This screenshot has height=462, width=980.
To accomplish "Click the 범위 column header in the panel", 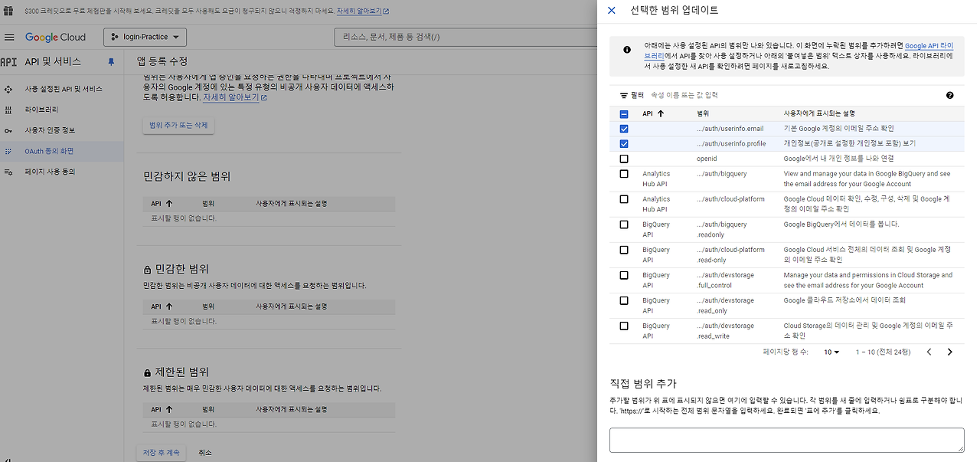I will (x=703, y=113).
